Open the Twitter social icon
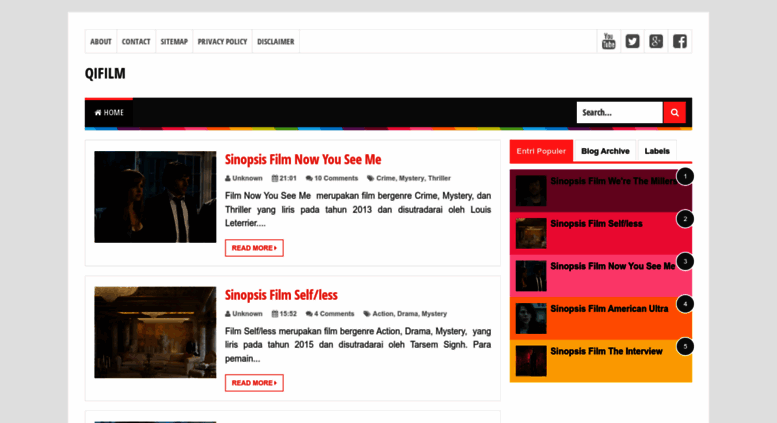This screenshot has width=777, height=423. tap(632, 41)
